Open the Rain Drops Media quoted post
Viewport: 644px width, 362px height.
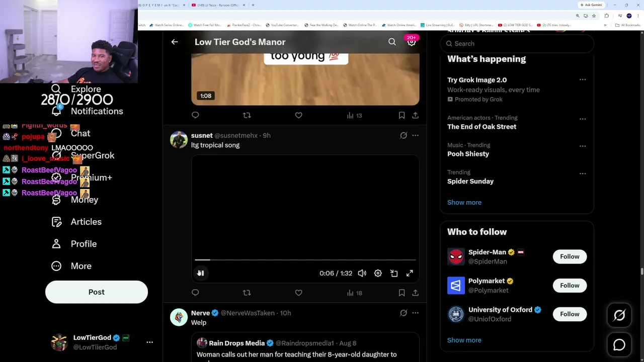[x=305, y=348]
